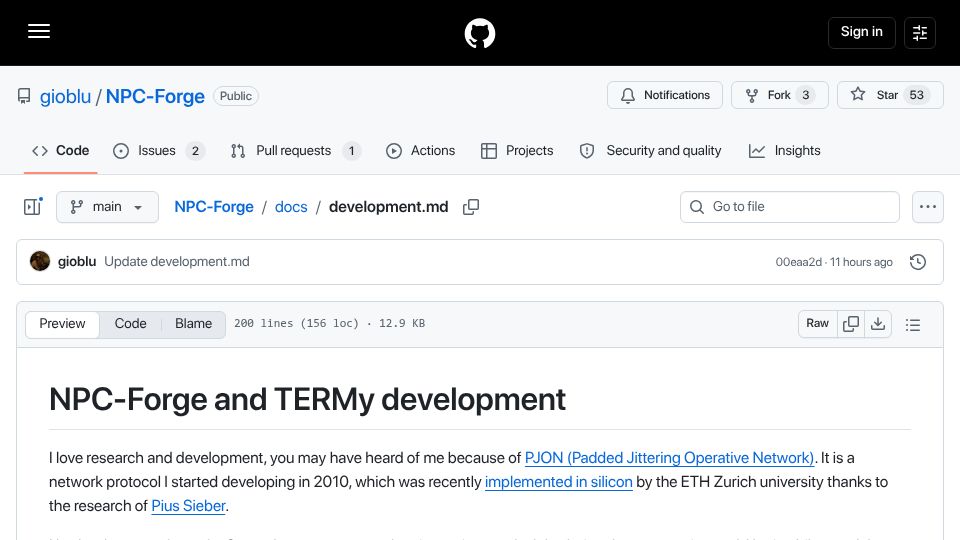Download raw file icon
The height and width of the screenshot is (540, 960).
click(878, 324)
